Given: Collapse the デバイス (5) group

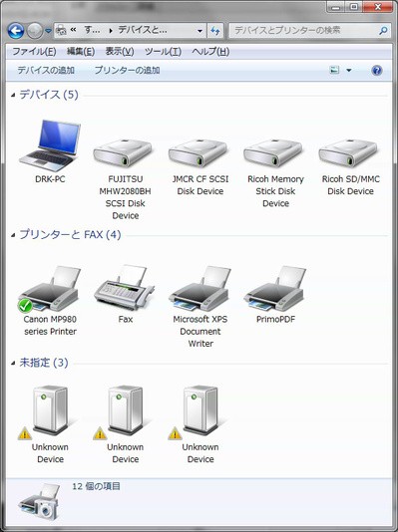Looking at the screenshot, I should point(13,95).
